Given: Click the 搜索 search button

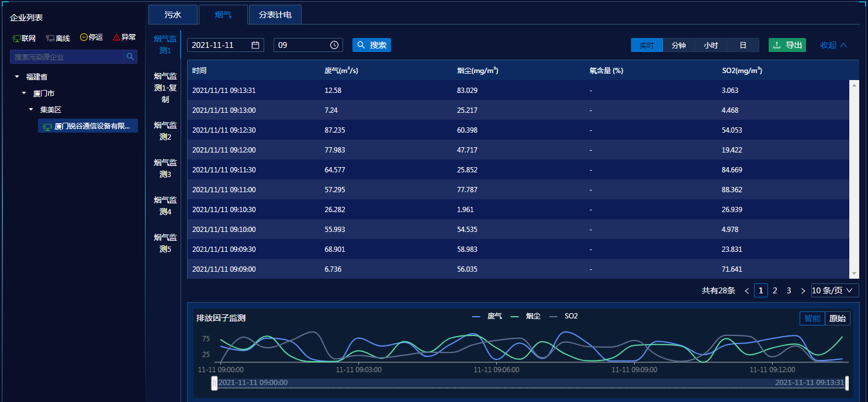Looking at the screenshot, I should click(372, 45).
